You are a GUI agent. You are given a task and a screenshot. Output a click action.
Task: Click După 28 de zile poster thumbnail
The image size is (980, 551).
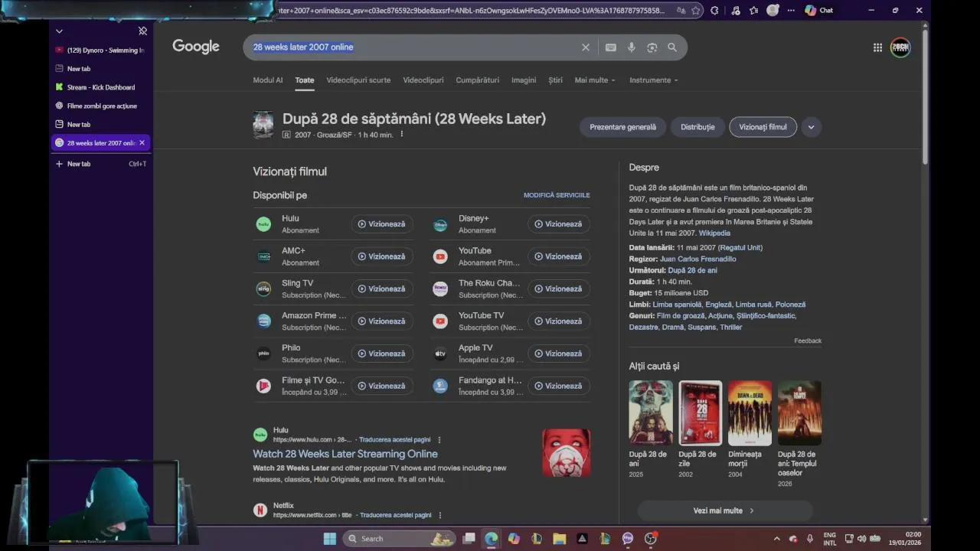[x=701, y=413]
